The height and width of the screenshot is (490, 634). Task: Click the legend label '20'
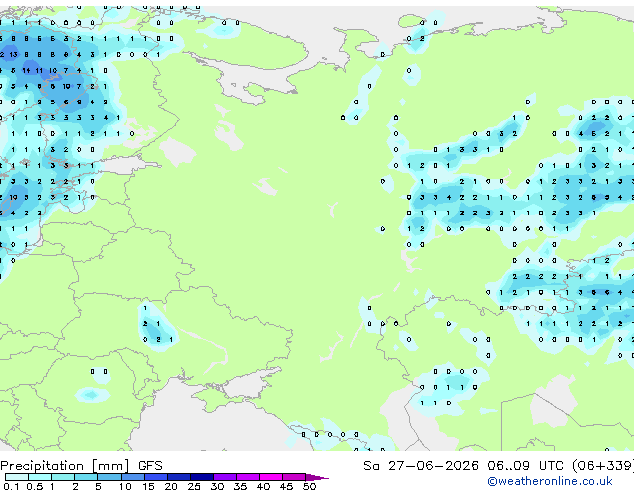coord(171,486)
